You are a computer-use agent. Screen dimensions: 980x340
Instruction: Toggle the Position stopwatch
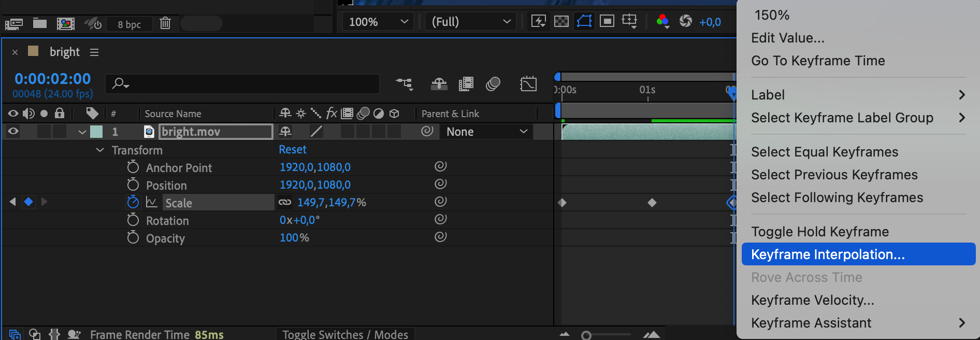tap(133, 185)
